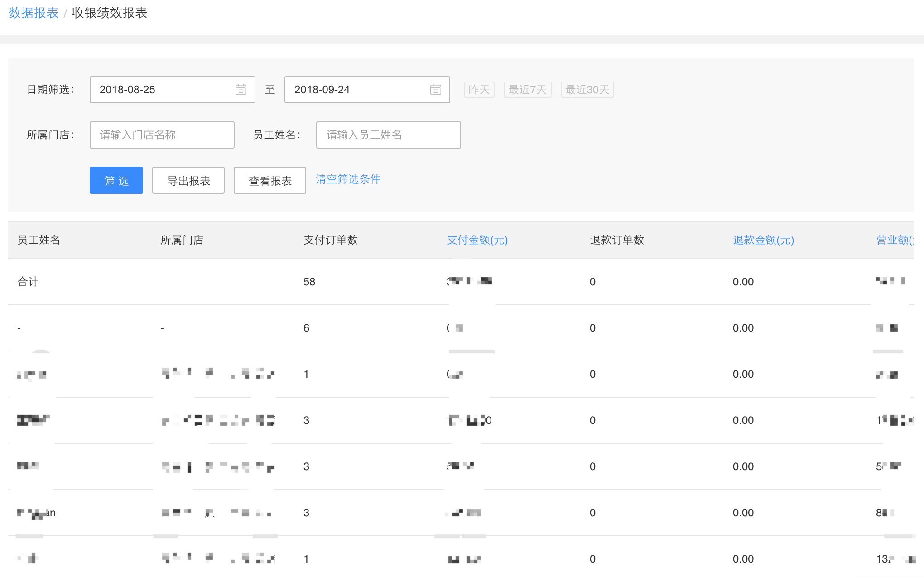The width and height of the screenshot is (924, 577).
Task: Click the total order count 58
Action: pos(309,282)
